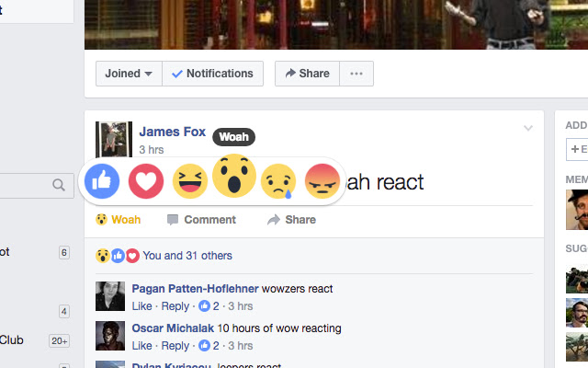The image size is (588, 368).
Task: Choose the Woah surprised reaction
Action: 234,176
